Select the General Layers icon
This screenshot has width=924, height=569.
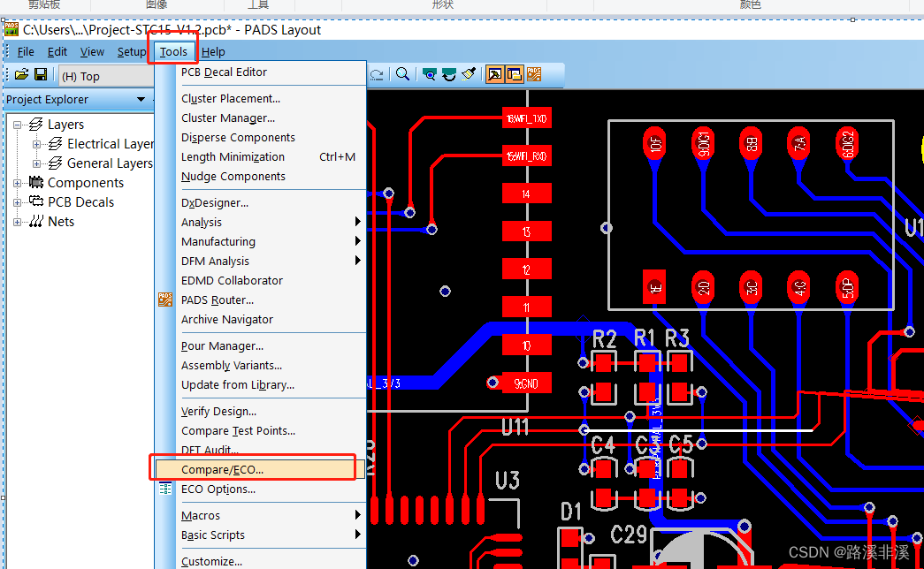click(x=56, y=163)
